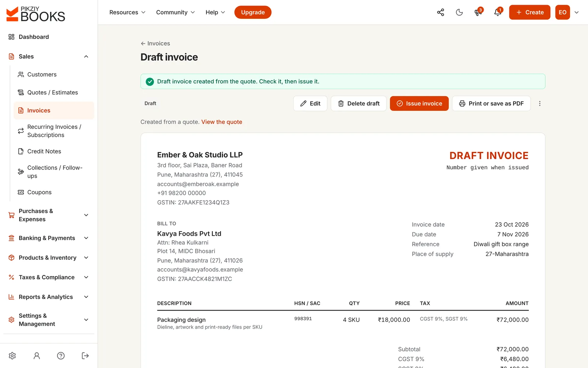Open the Resources menu
This screenshot has height=368, width=588.
pyautogui.click(x=127, y=12)
